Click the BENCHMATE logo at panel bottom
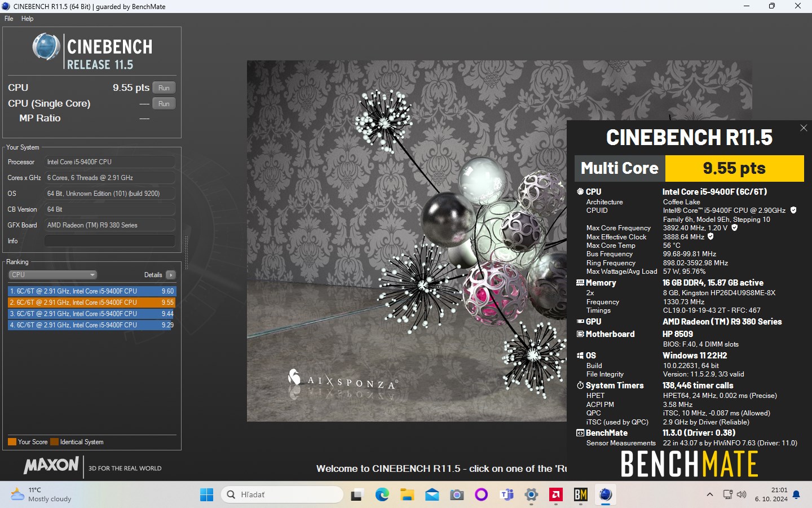This screenshot has width=812, height=508. [x=689, y=464]
